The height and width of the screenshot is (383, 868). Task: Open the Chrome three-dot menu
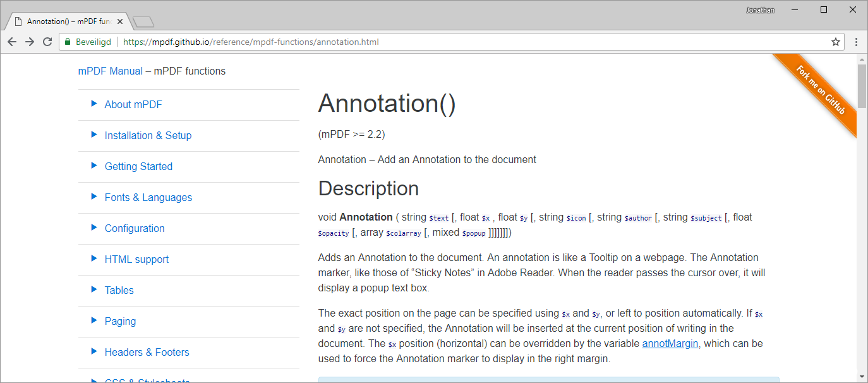pyautogui.click(x=856, y=42)
